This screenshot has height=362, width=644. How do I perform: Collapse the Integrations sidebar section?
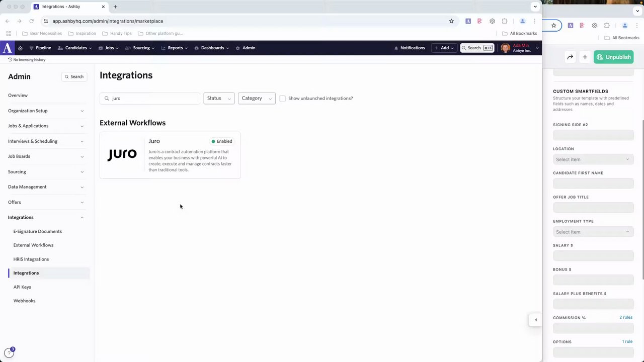click(x=46, y=217)
